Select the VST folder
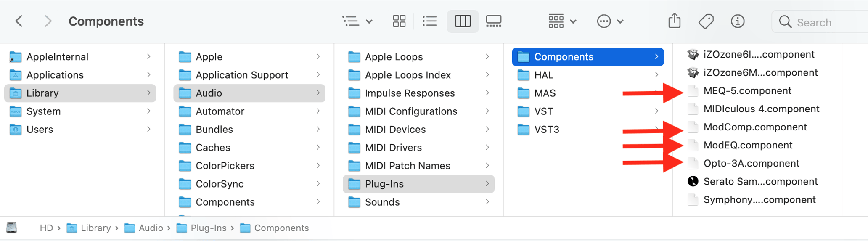 588,111
